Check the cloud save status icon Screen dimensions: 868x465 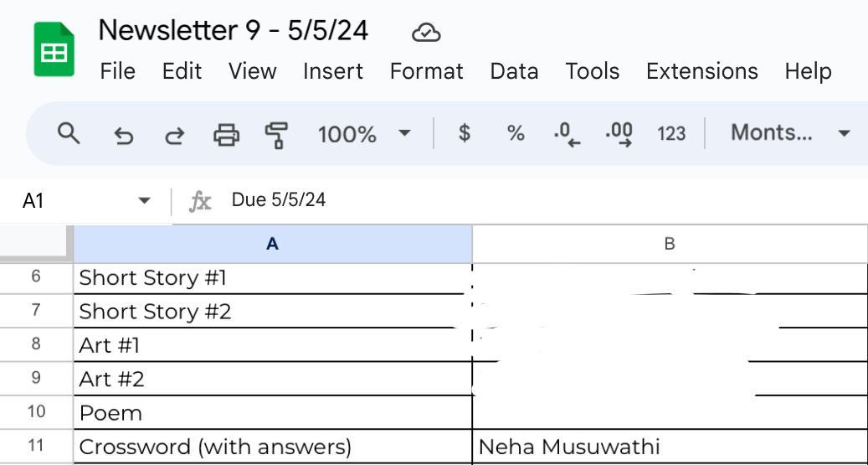click(x=427, y=33)
